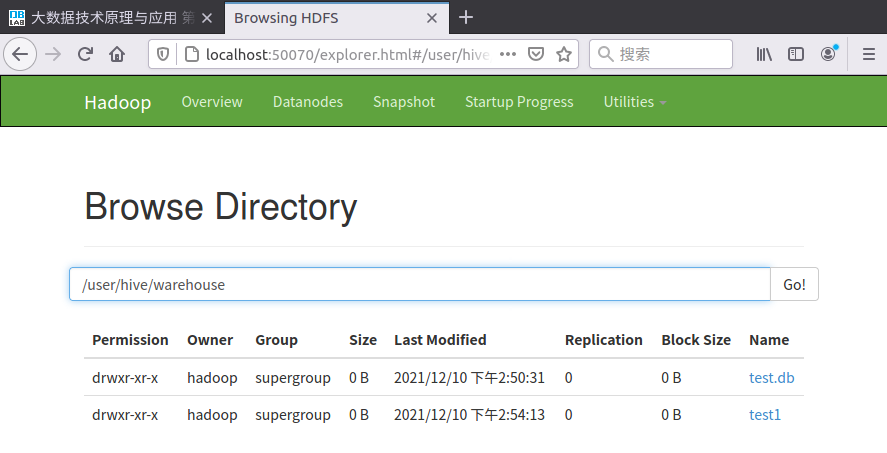Viewport: 887px width, 453px height.
Task: Go to the browser home page
Action: point(117,54)
